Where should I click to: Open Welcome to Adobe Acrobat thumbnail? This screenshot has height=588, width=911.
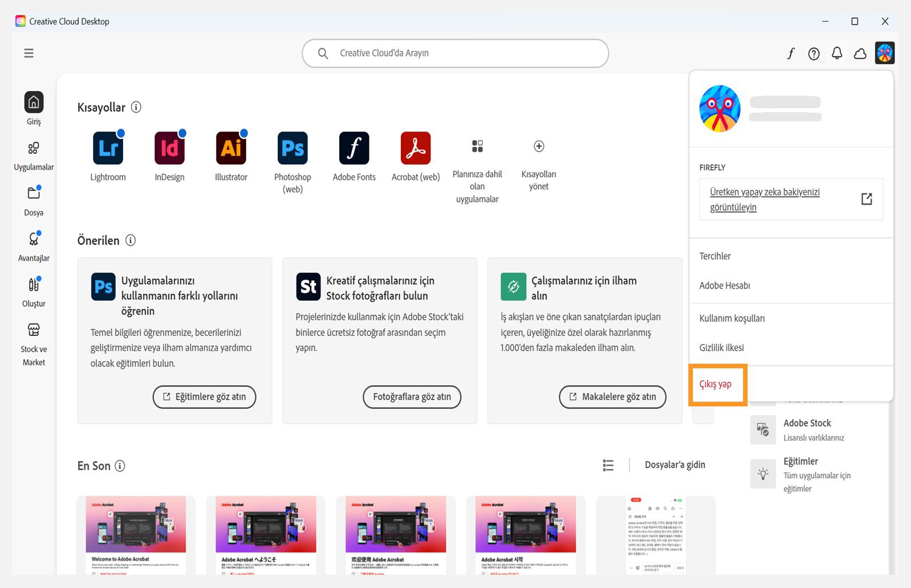(x=136, y=535)
